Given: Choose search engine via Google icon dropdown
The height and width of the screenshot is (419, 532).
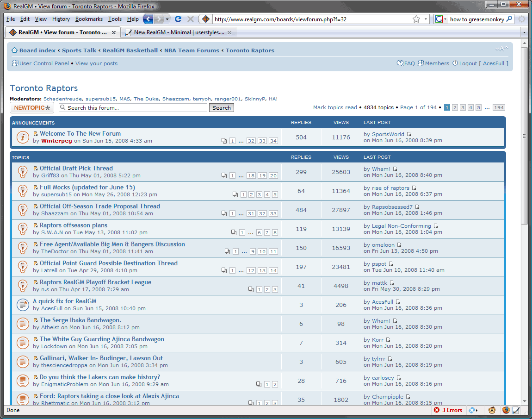Looking at the screenshot, I should [x=441, y=19].
